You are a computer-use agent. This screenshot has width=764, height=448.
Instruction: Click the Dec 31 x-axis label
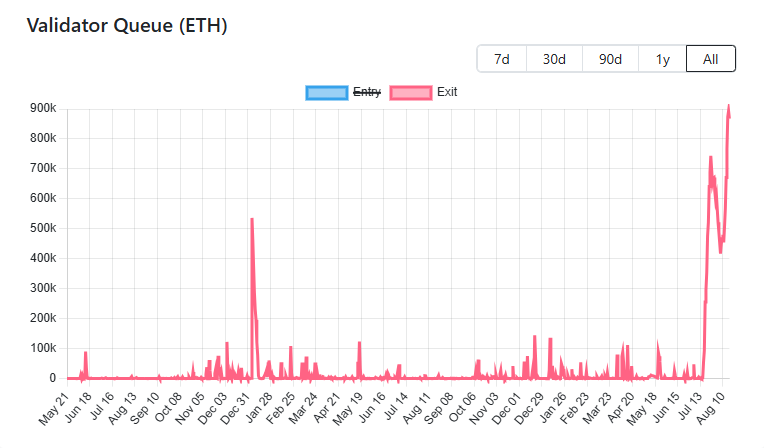coord(235,409)
